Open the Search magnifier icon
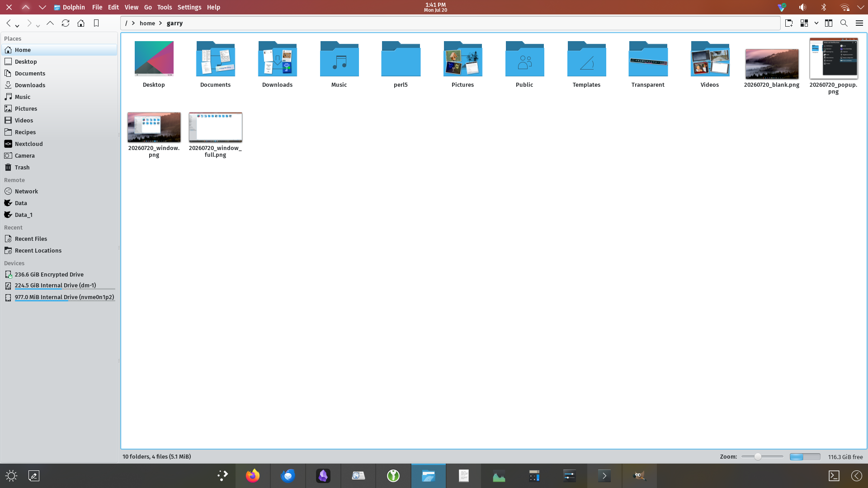Screen dimensions: 868x488 point(844,23)
